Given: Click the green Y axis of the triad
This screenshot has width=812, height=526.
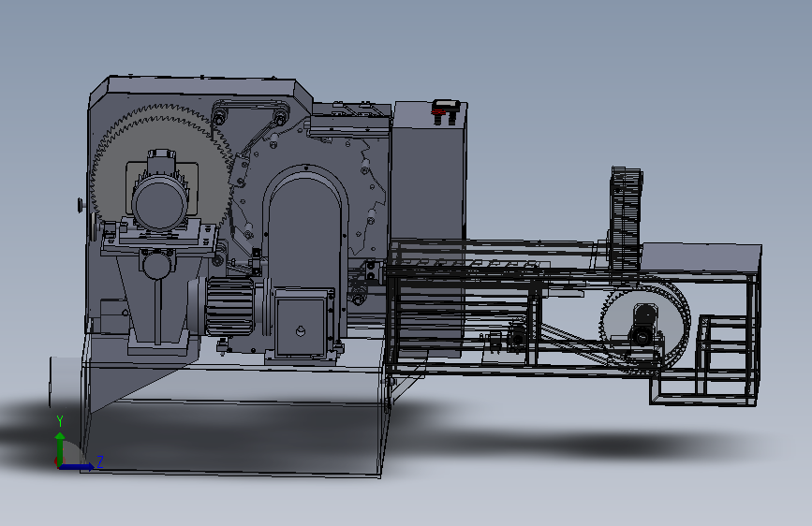Looking at the screenshot, I should (60, 448).
